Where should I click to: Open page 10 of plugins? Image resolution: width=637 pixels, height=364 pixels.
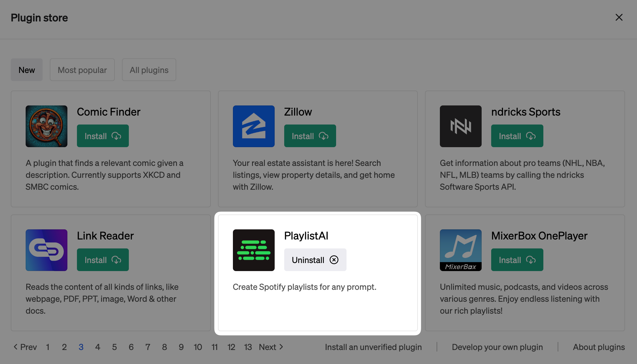click(198, 347)
